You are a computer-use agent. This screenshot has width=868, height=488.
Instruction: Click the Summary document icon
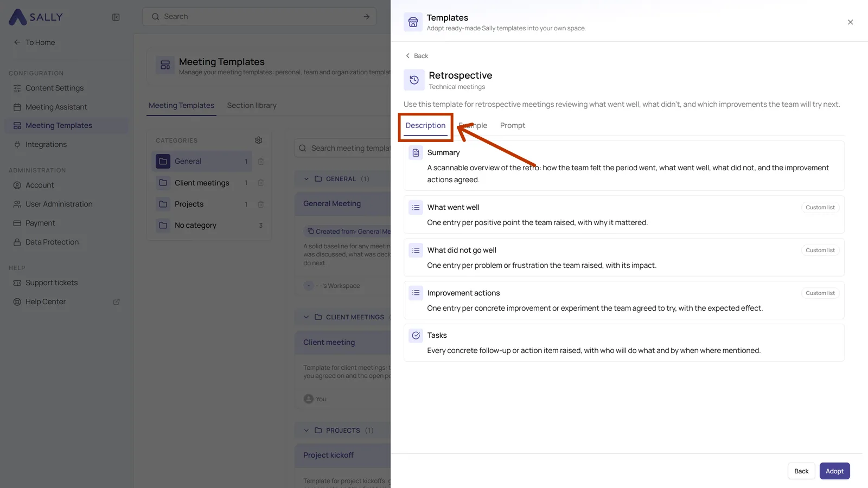tap(416, 153)
